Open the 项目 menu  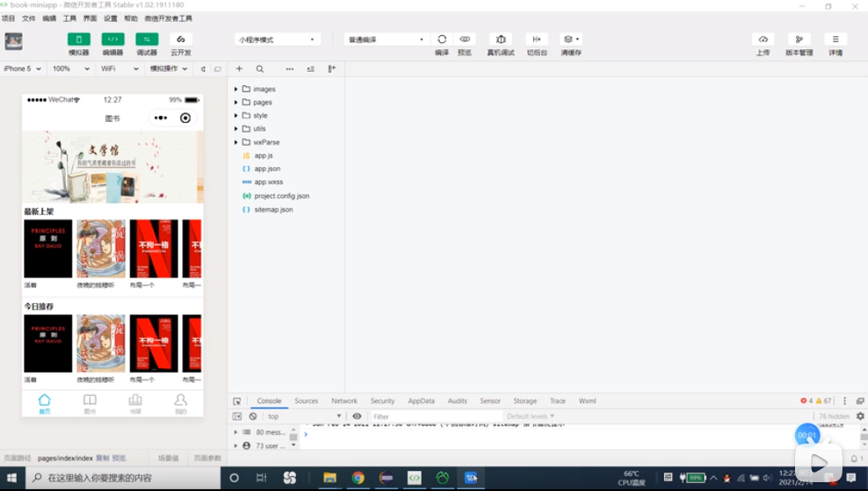tap(8, 18)
